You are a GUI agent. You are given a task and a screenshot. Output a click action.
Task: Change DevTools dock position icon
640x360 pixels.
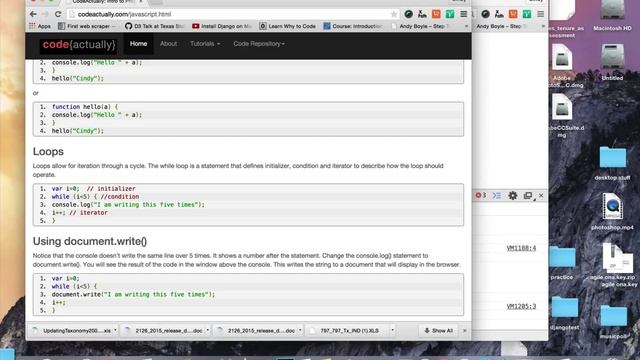tap(528, 196)
